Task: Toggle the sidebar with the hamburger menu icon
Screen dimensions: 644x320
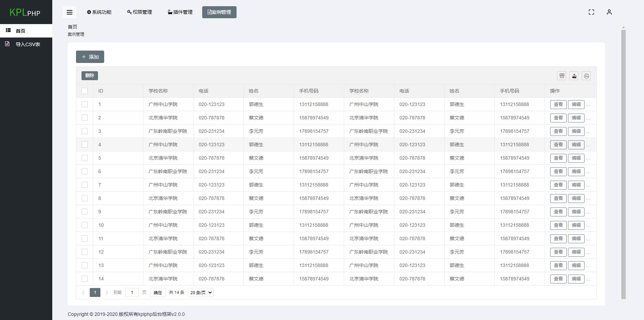Action: coord(69,12)
